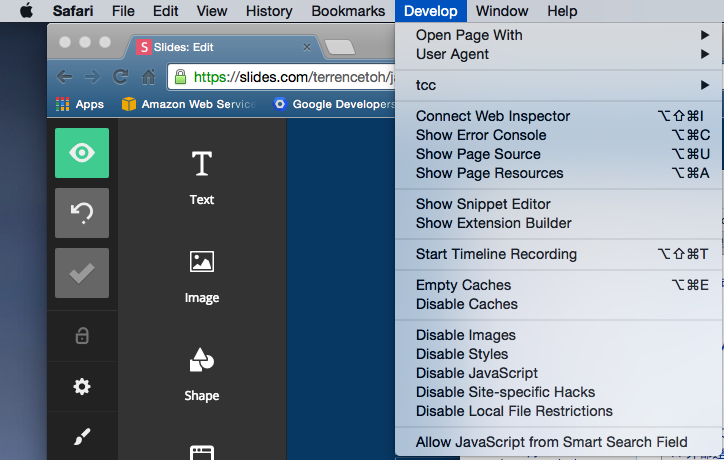Screen dimensions: 724x460
Task: Expand the User Agent submenu
Action: [559, 54]
